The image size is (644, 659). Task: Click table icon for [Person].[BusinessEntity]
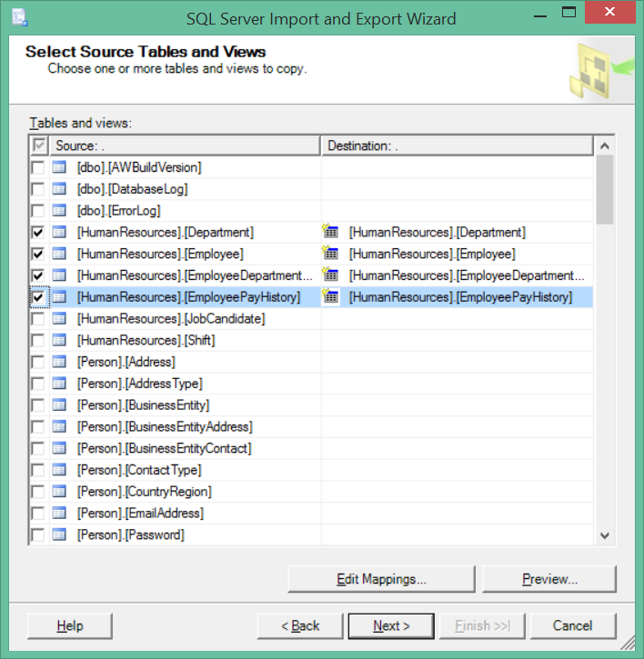(59, 405)
